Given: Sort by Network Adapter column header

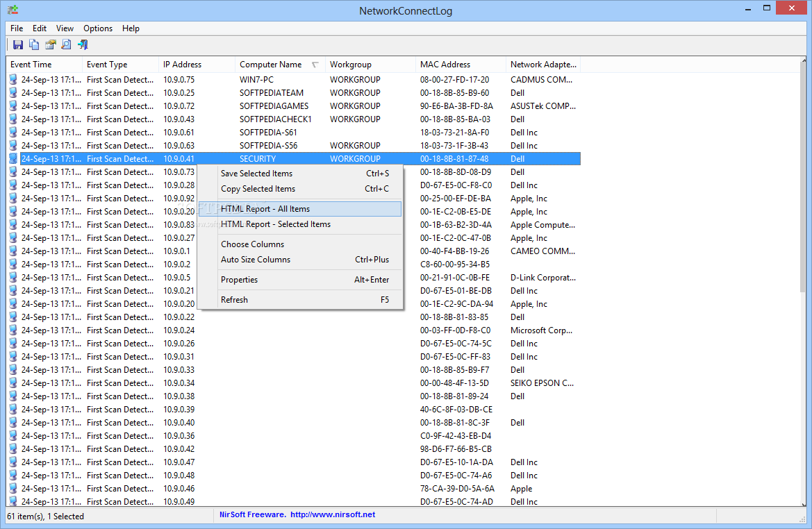Looking at the screenshot, I should click(543, 65).
